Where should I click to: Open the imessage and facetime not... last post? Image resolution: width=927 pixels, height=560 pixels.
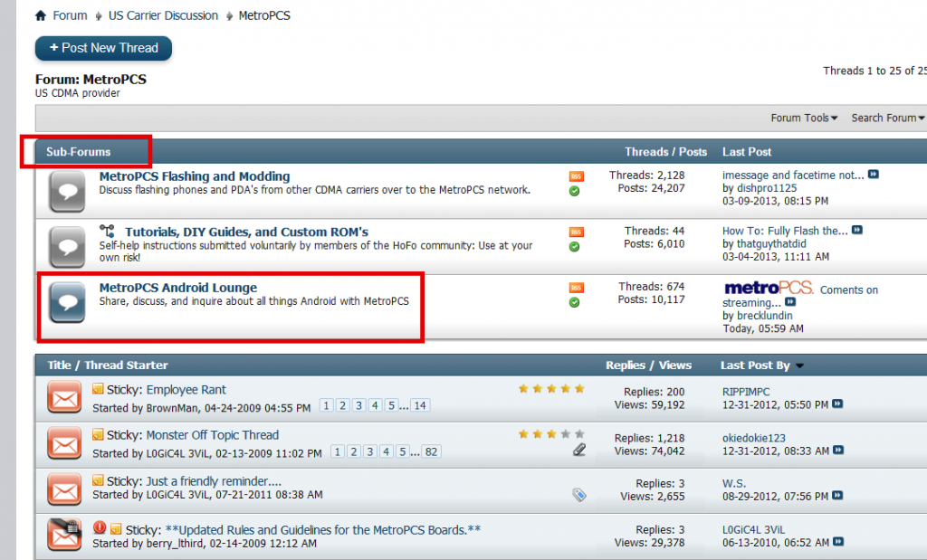click(793, 175)
